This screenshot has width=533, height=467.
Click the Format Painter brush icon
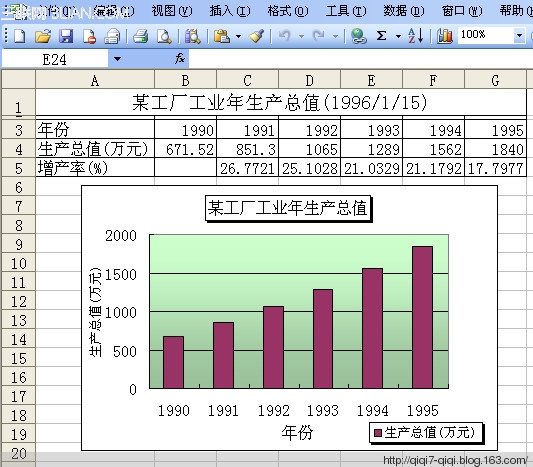[x=256, y=36]
